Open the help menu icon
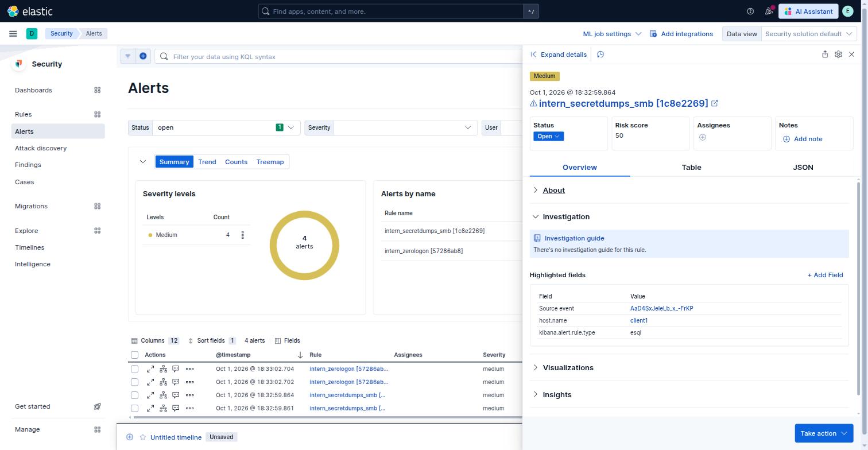868x450 pixels. (750, 11)
